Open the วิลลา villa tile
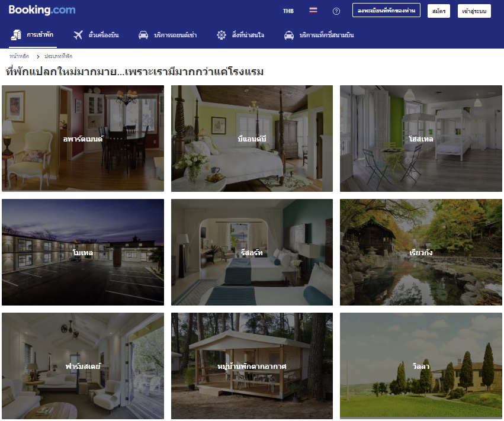This screenshot has height=421, width=504. point(420,366)
